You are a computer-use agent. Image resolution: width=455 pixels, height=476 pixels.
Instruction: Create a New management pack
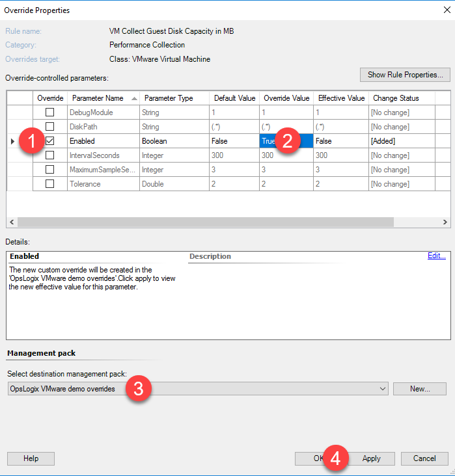420,389
